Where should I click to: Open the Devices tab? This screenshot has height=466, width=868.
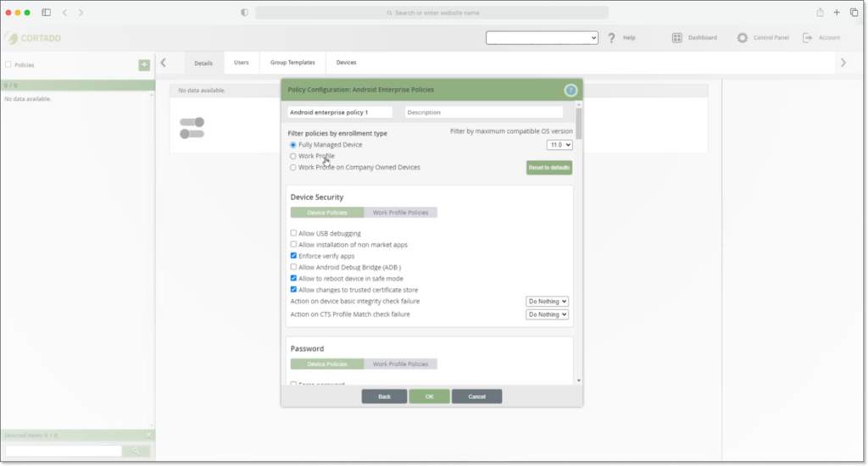click(346, 63)
